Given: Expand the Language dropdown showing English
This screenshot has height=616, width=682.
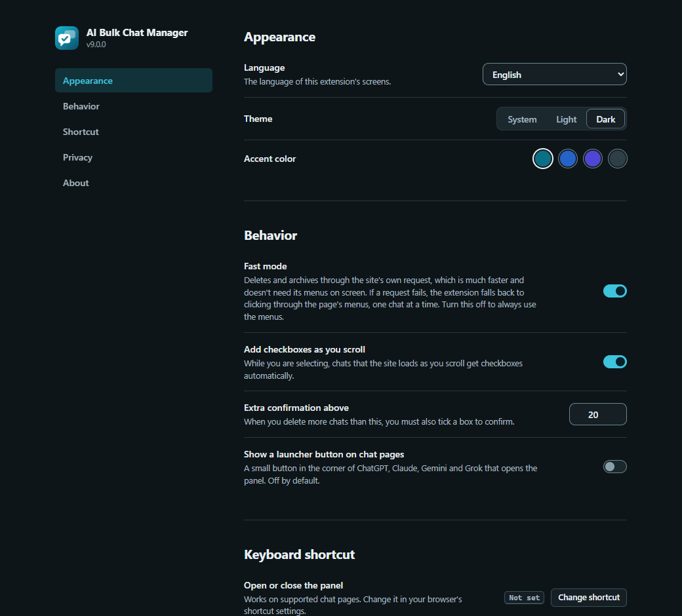Looking at the screenshot, I should coord(555,74).
